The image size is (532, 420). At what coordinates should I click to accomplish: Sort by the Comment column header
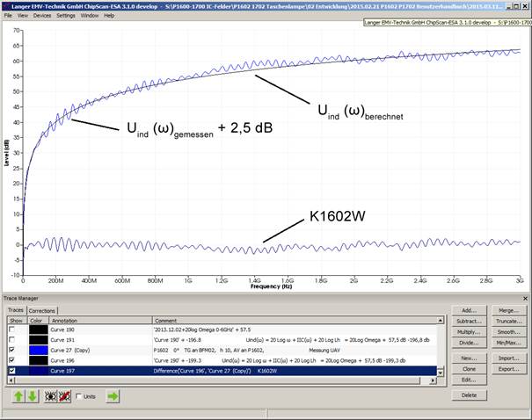point(295,321)
